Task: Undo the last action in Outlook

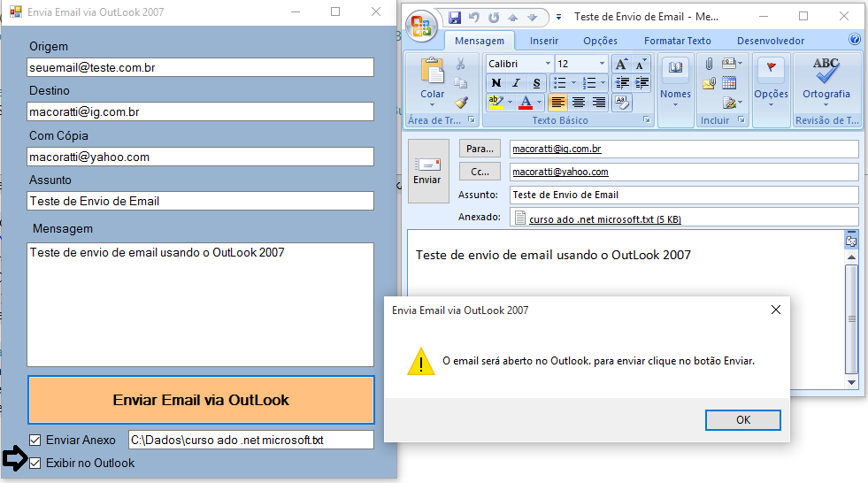Action: [474, 17]
